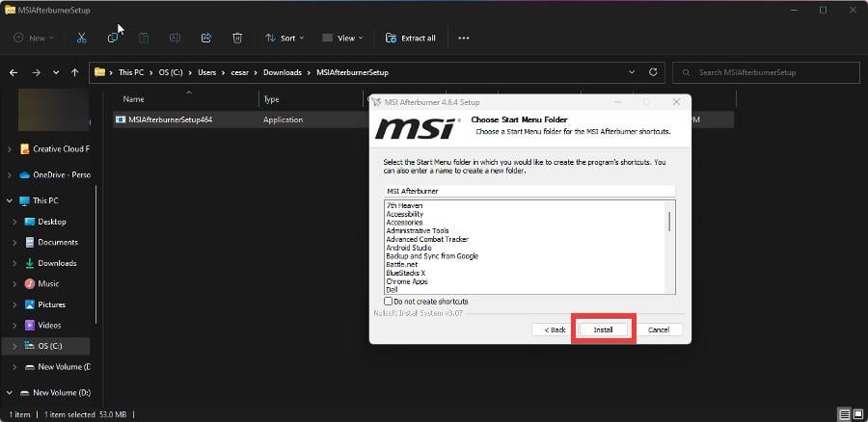Click cesar in the address breadcrumb

click(240, 72)
